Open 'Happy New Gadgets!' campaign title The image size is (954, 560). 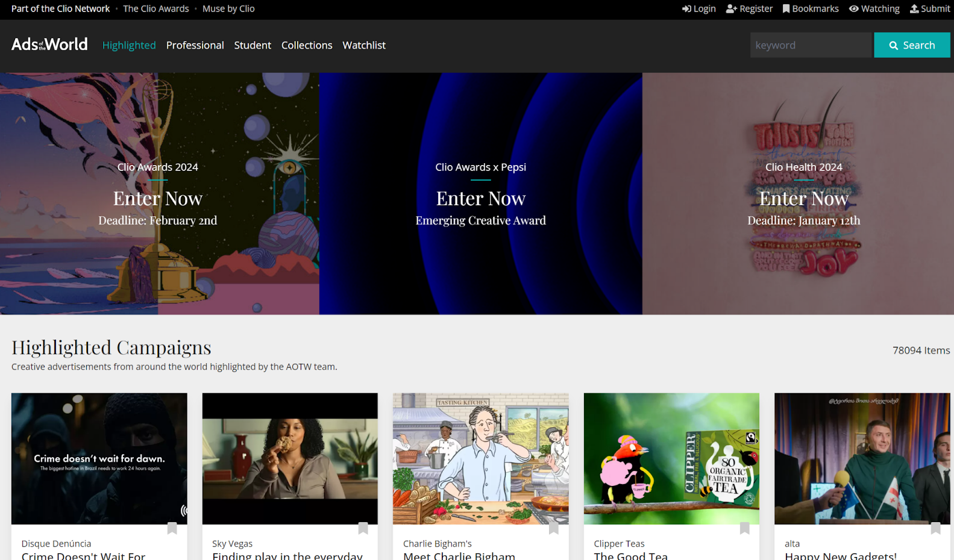[x=841, y=555]
